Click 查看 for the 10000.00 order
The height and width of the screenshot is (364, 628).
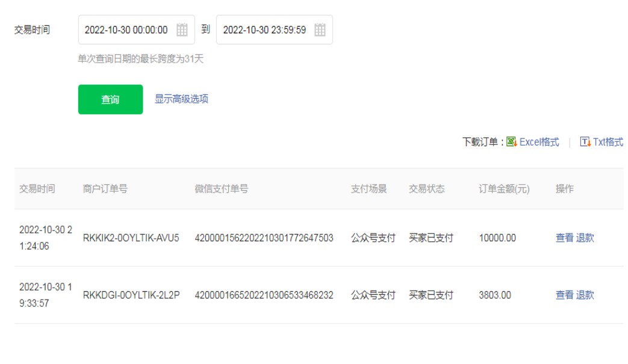[x=564, y=238]
